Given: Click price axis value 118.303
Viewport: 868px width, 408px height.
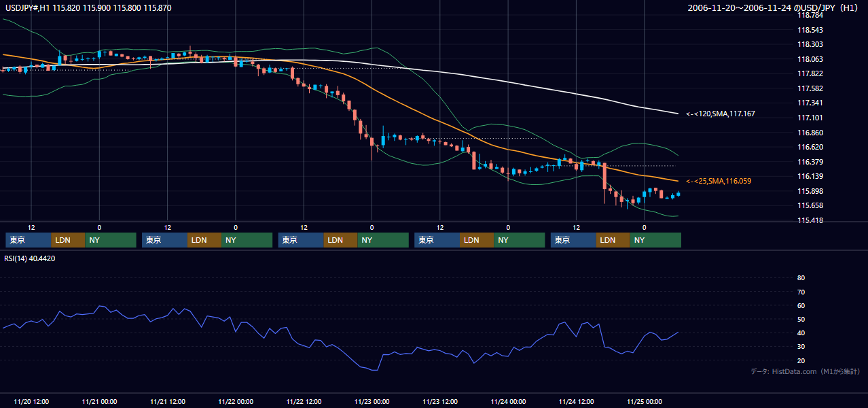Looking at the screenshot, I should (810, 44).
